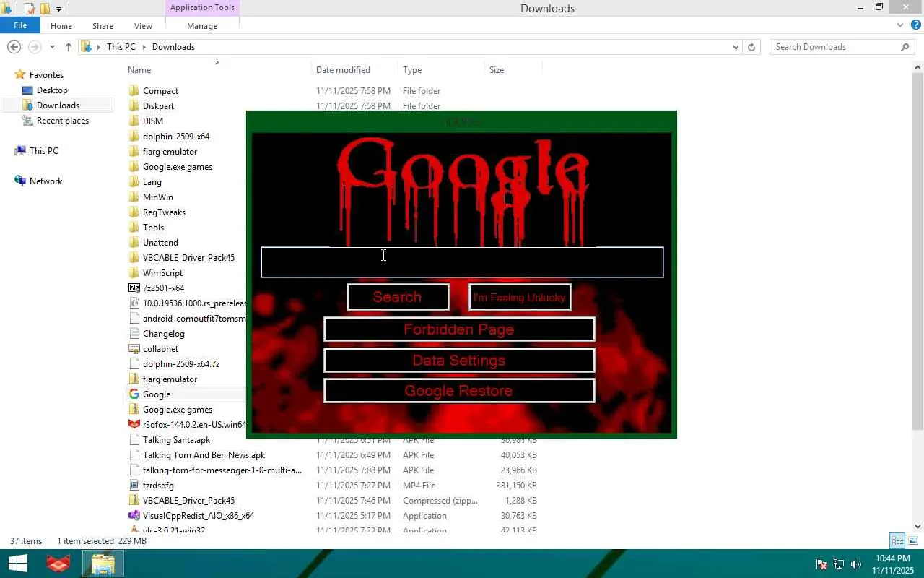Select the Changelog file
The width and height of the screenshot is (924, 578).
click(164, 334)
